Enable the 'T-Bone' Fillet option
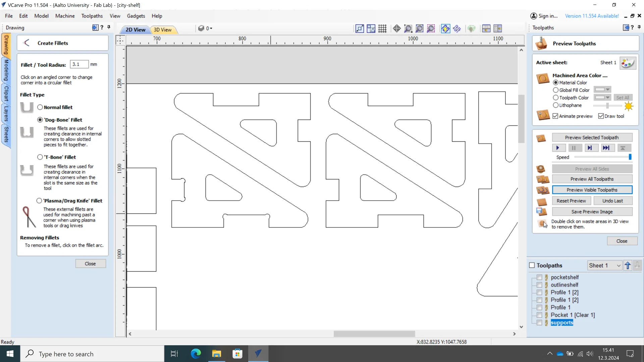Viewport: 644px width, 362px height. coord(40,157)
